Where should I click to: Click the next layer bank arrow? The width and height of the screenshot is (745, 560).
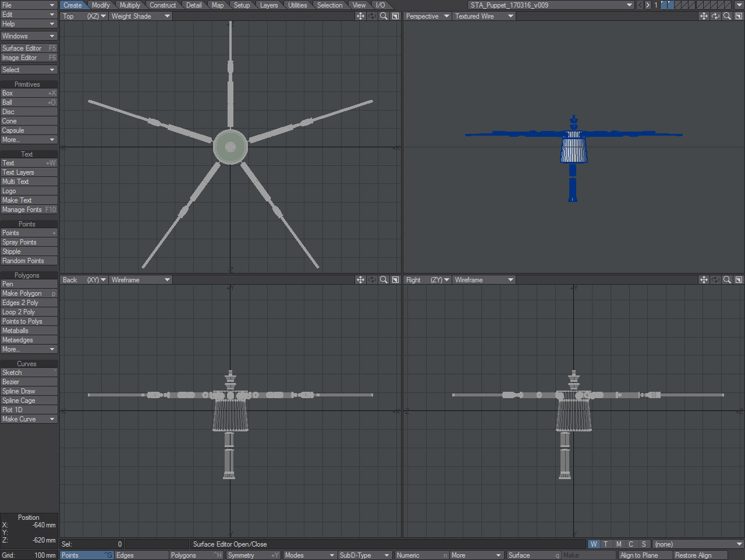647,5
